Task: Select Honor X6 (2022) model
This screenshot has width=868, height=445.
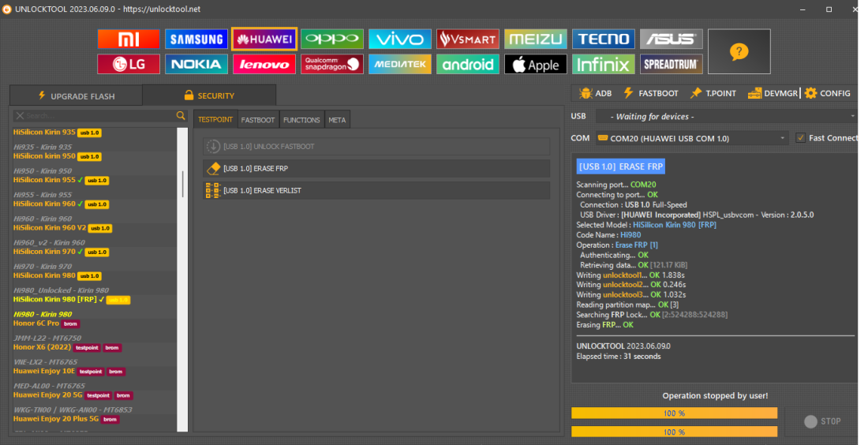Action: point(42,347)
